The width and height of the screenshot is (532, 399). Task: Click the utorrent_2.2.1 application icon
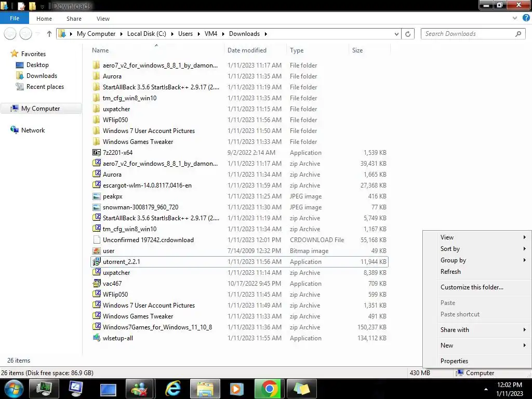pos(97,262)
